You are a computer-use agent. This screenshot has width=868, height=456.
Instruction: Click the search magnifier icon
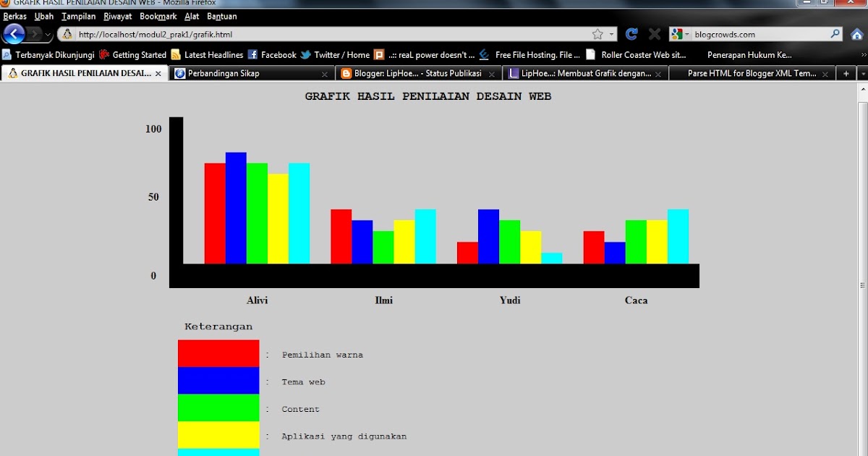(x=835, y=34)
